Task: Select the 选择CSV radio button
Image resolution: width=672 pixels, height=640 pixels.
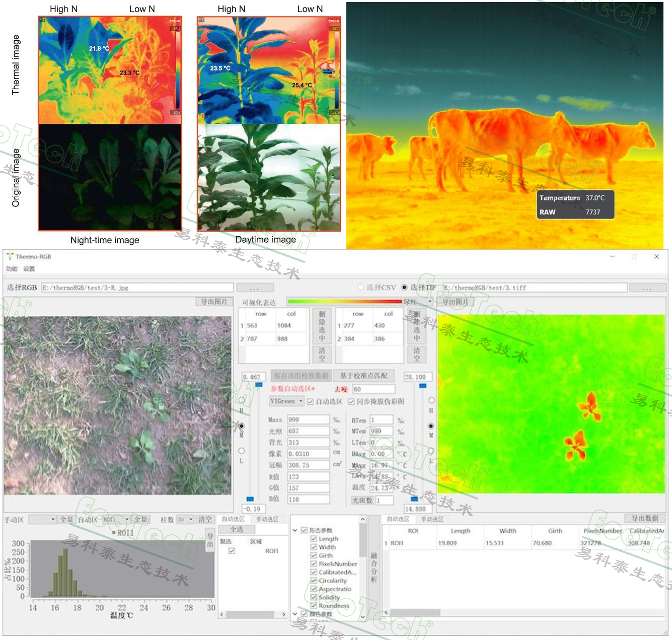Action: [360, 288]
